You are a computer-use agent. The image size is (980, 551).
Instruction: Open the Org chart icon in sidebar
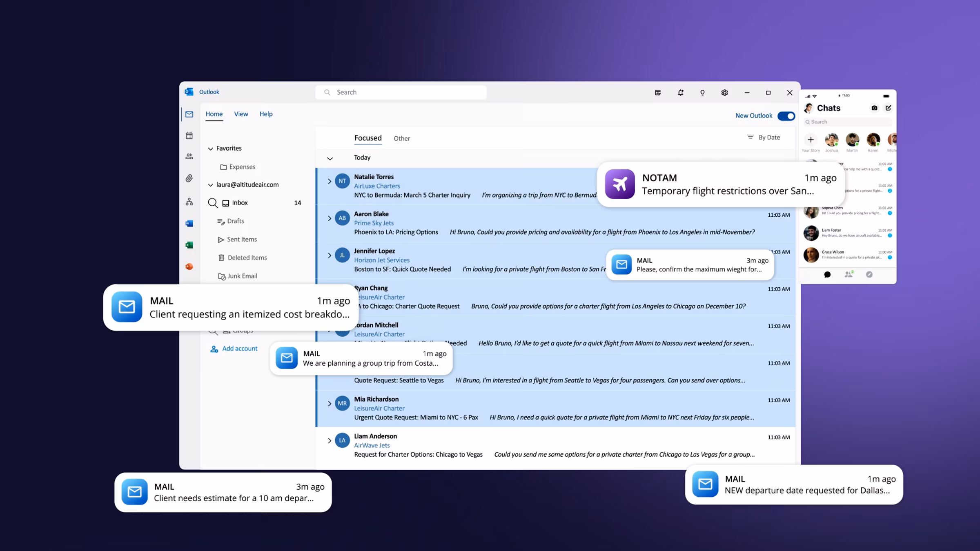tap(189, 202)
